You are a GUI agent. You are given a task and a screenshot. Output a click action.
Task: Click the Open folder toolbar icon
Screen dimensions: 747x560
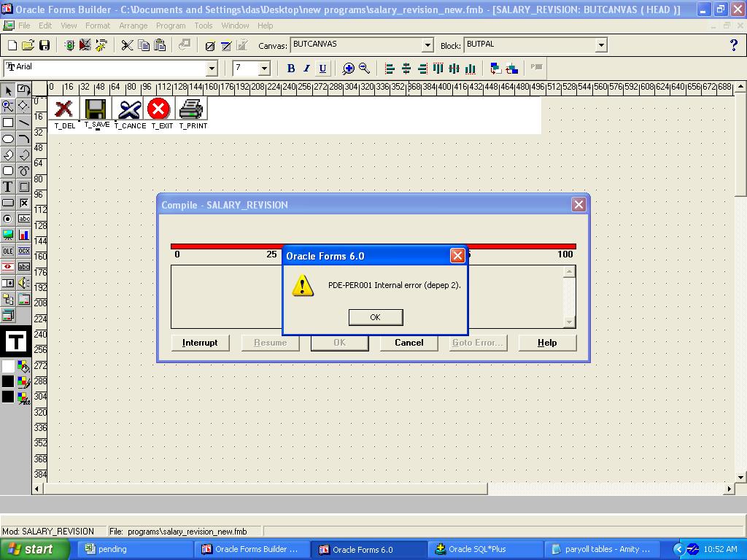(x=28, y=45)
